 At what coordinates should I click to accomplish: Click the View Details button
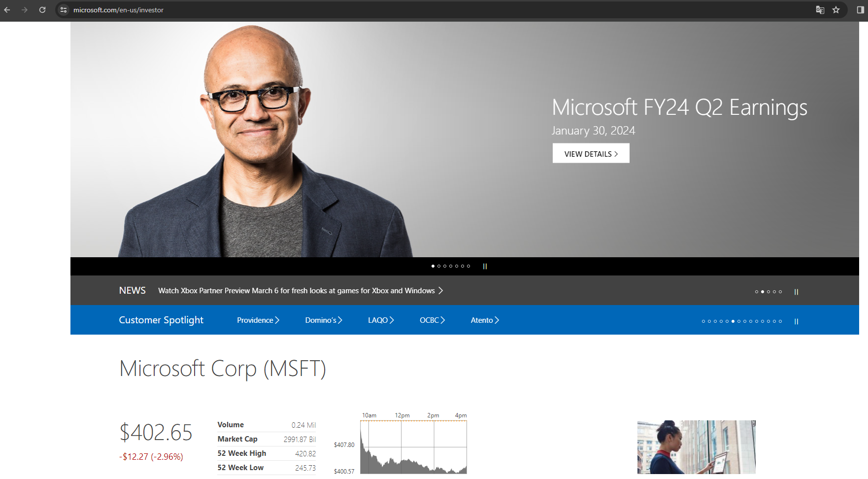pyautogui.click(x=591, y=154)
